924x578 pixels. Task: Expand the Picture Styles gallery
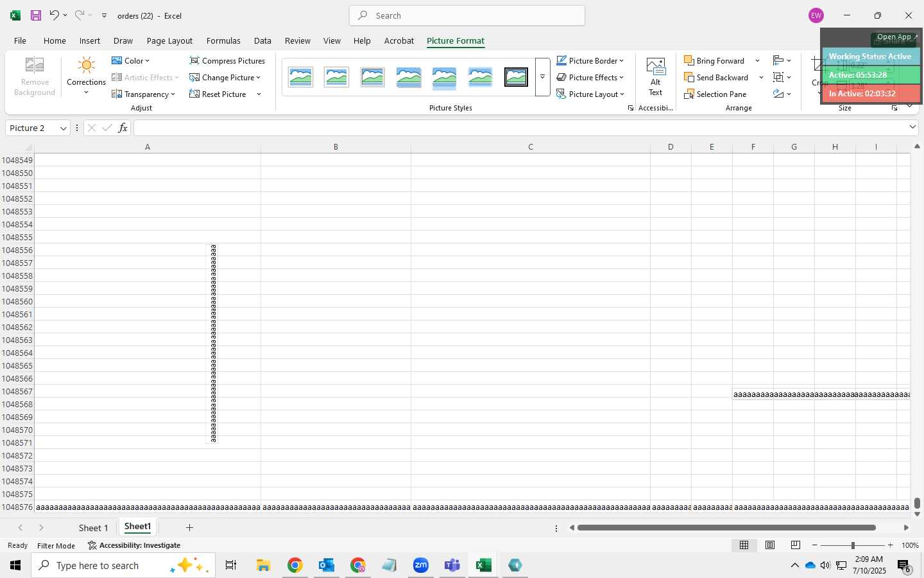point(542,77)
